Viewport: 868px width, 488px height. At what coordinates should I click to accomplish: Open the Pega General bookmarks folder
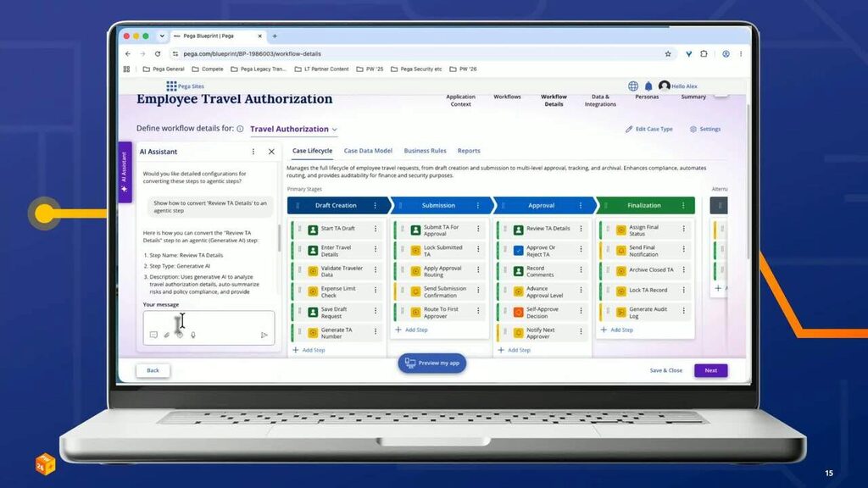point(164,69)
